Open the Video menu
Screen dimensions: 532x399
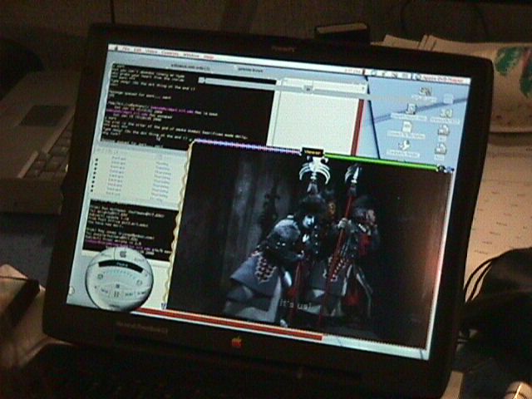[x=152, y=52]
